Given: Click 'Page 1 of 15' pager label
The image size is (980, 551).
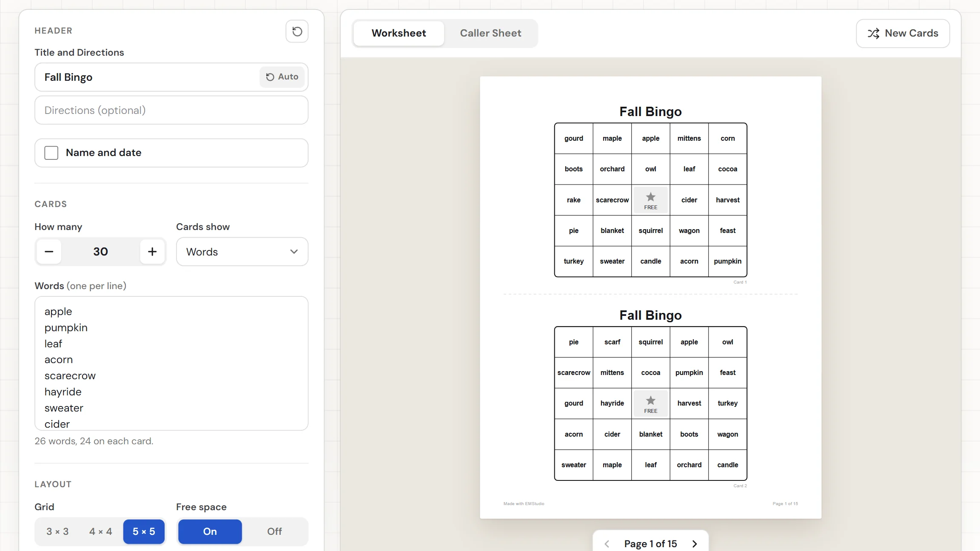Looking at the screenshot, I should pyautogui.click(x=651, y=544).
